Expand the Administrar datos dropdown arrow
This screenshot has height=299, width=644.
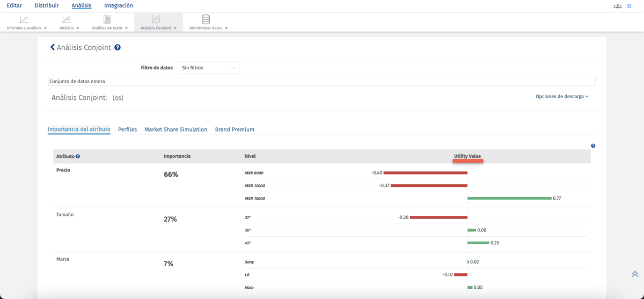226,28
